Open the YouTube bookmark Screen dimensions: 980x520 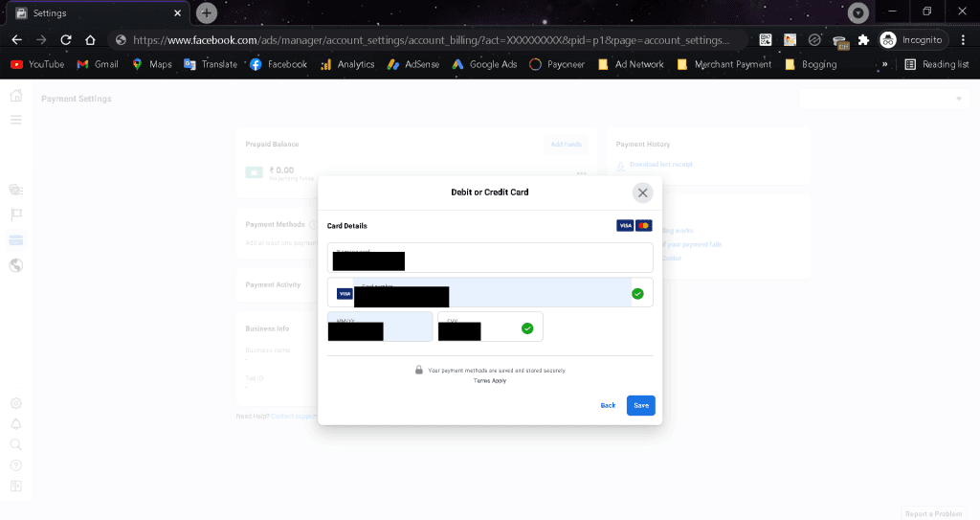(x=37, y=64)
